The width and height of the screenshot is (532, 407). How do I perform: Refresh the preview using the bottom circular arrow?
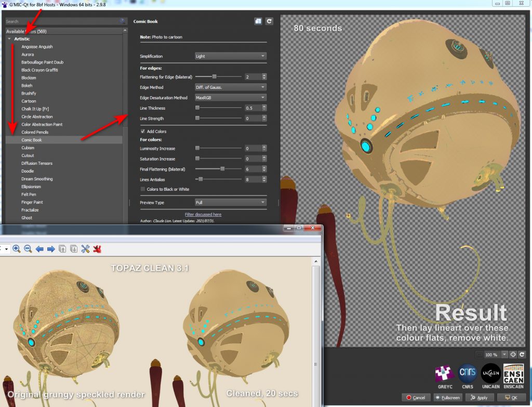[x=522, y=355]
